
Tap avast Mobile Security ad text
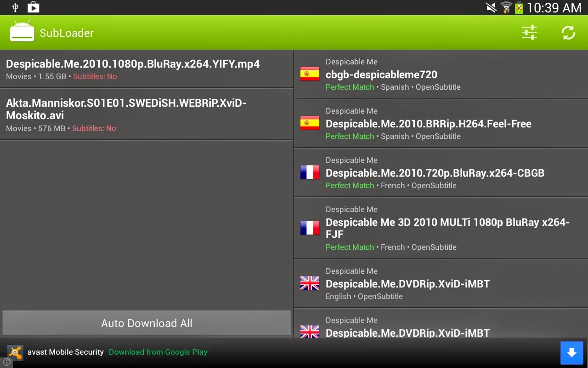coord(66,352)
